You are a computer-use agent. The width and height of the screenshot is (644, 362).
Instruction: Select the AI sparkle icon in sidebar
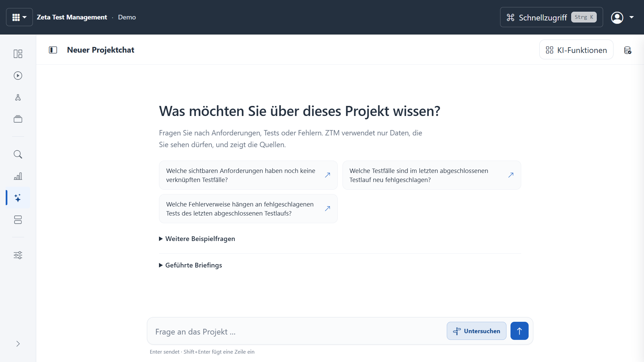(x=18, y=198)
